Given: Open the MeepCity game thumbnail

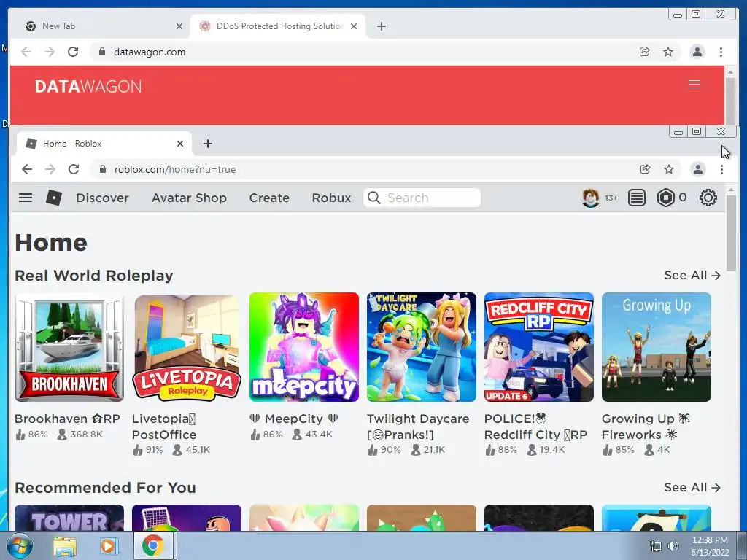Looking at the screenshot, I should click(x=304, y=347).
